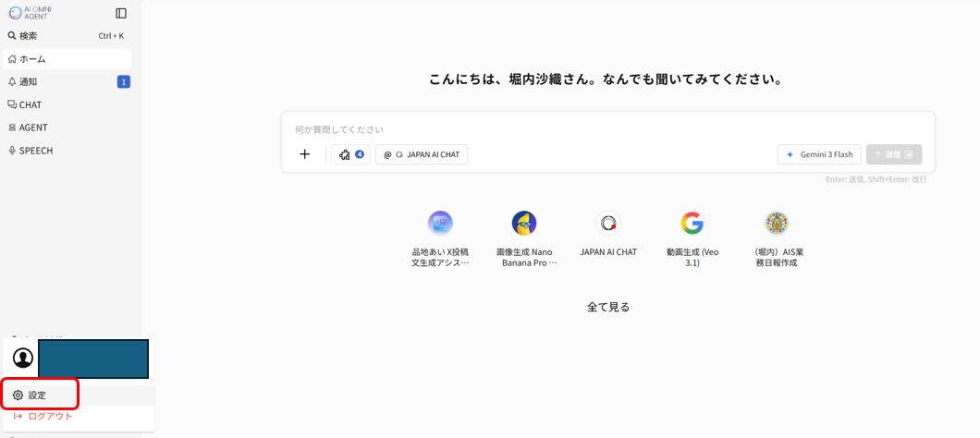Click the magnifier icon beside 検索

coord(12,36)
